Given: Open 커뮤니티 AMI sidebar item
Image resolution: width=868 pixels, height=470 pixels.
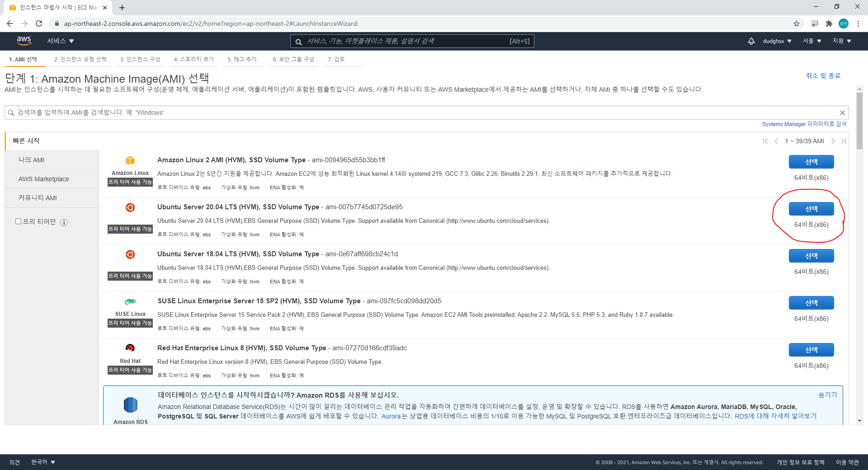Looking at the screenshot, I should pos(52,198).
